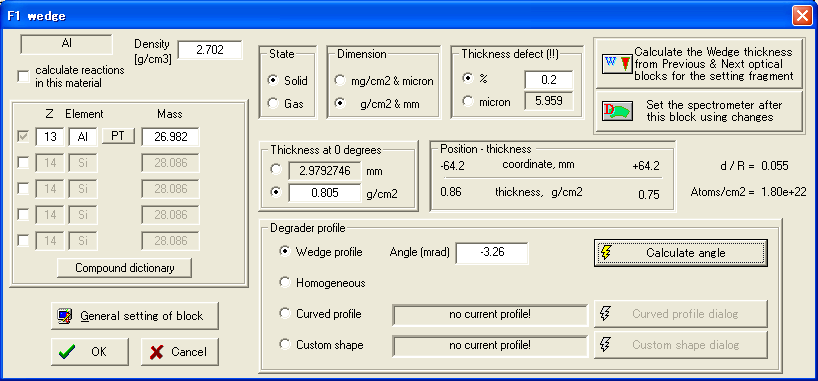Image resolution: width=818 pixels, height=381 pixels.
Task: Select thickness in mm radio button
Action: click(x=276, y=170)
